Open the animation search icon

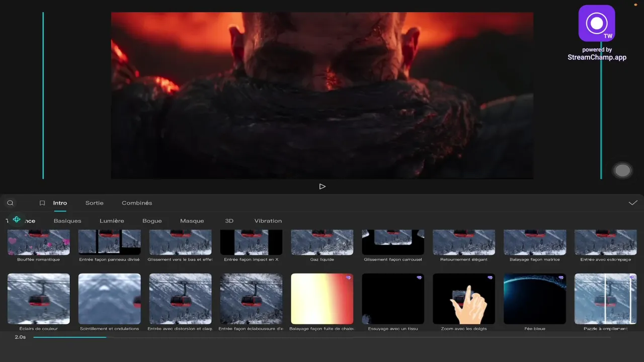point(10,203)
